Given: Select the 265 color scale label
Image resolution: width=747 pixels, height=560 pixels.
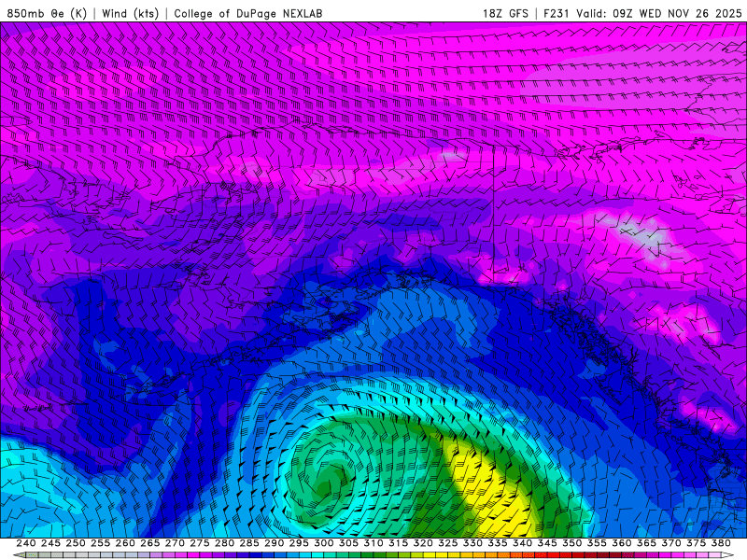Looking at the screenshot, I should coord(150,543).
